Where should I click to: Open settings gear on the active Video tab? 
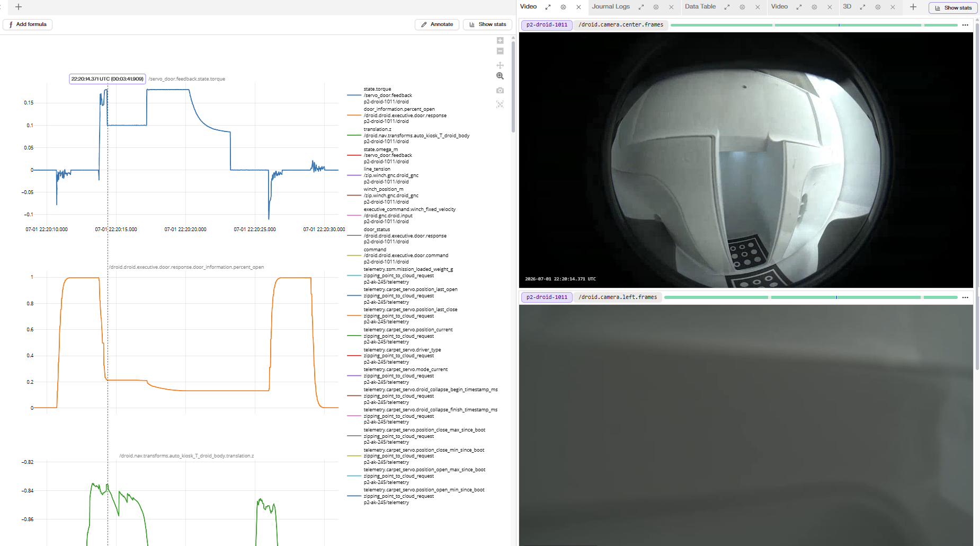point(563,7)
